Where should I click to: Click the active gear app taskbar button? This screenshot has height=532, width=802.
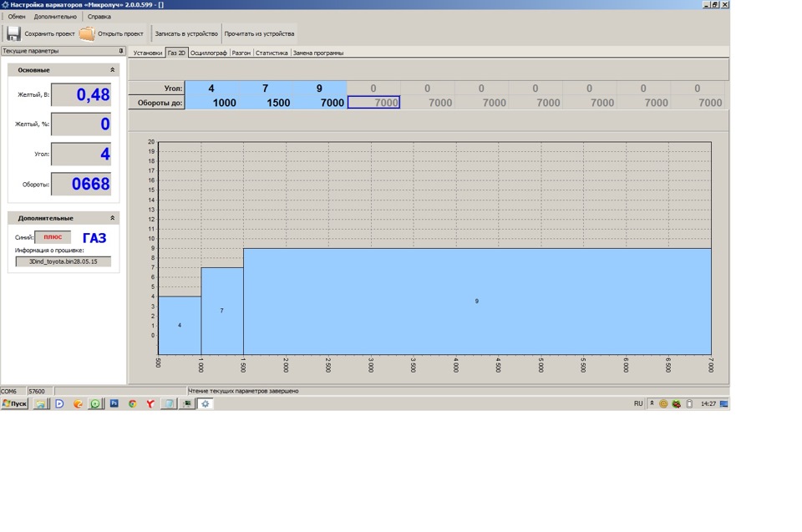(x=206, y=403)
